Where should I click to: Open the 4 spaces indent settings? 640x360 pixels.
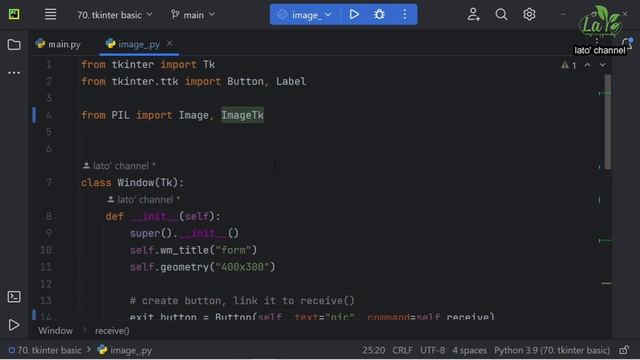coord(469,350)
